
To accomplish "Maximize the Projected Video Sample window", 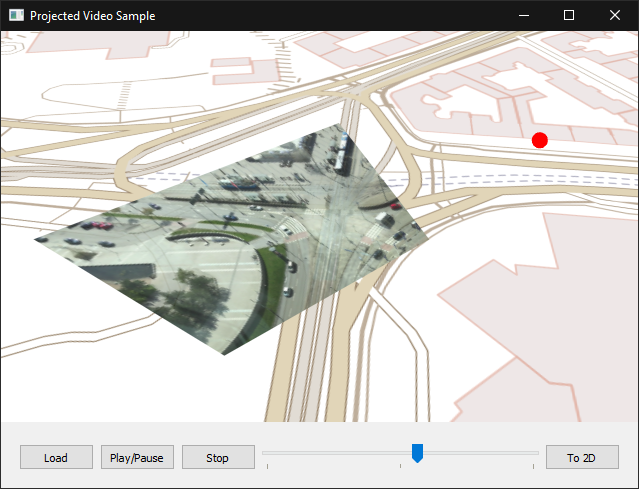I will [569, 16].
